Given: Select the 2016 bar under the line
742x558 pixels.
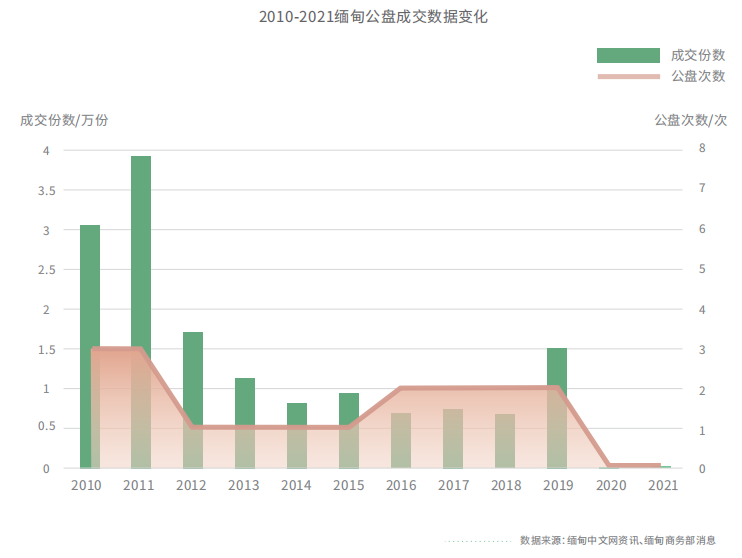Looking at the screenshot, I should coord(401,441).
